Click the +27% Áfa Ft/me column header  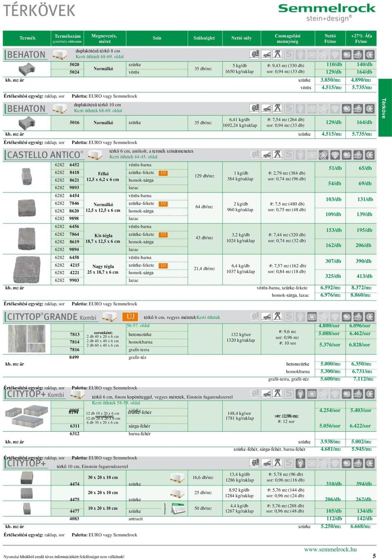coord(361,38)
